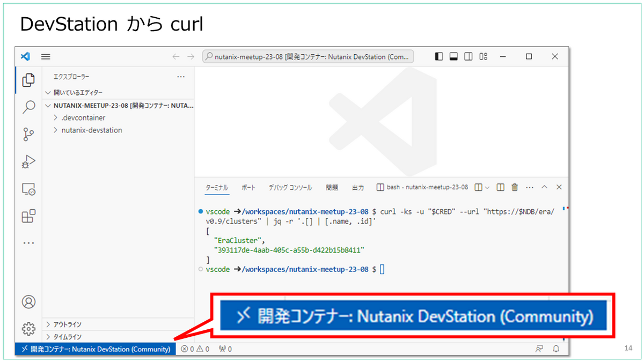Maximize the panel with up chevron

(544, 188)
